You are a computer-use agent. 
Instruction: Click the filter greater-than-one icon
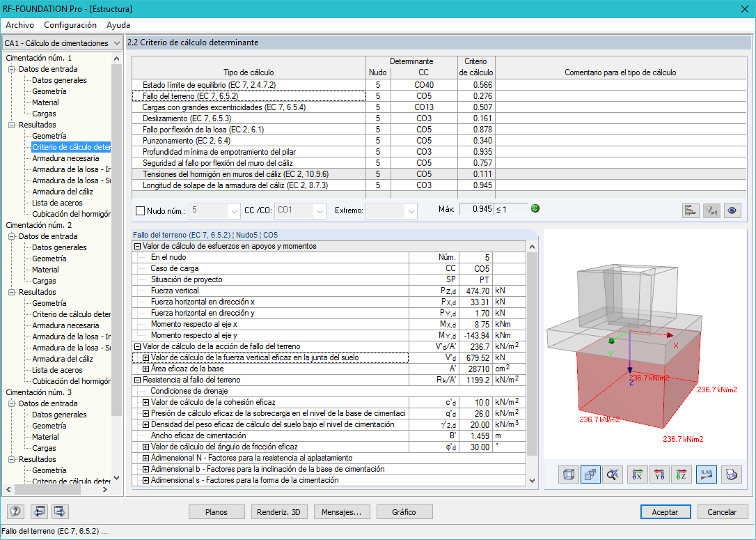click(x=711, y=210)
